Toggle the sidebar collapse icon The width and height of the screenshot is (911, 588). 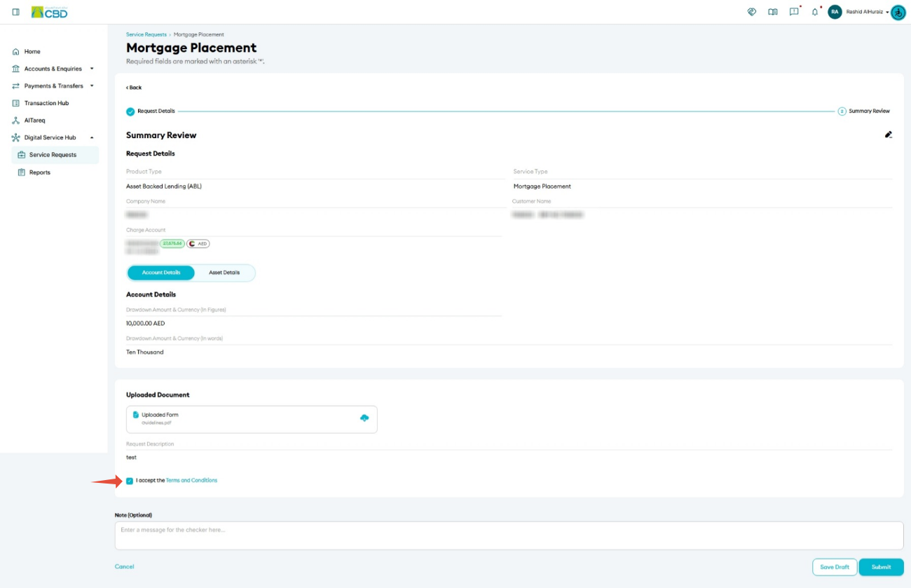click(15, 12)
